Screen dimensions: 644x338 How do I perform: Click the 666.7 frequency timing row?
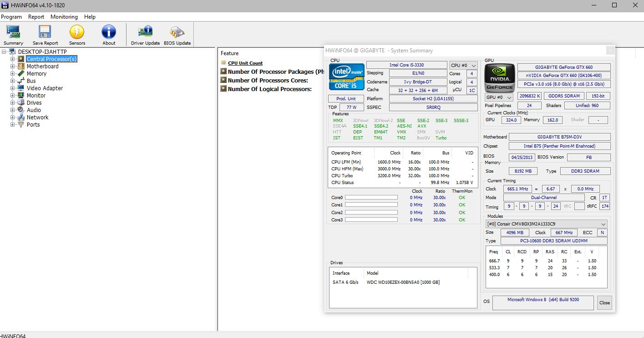546,261
